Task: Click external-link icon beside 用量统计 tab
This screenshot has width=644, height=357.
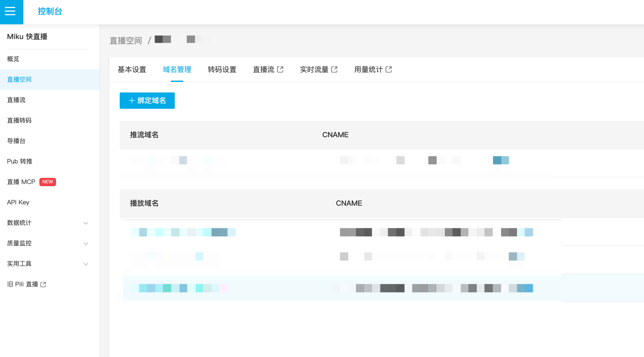Action: click(x=389, y=69)
